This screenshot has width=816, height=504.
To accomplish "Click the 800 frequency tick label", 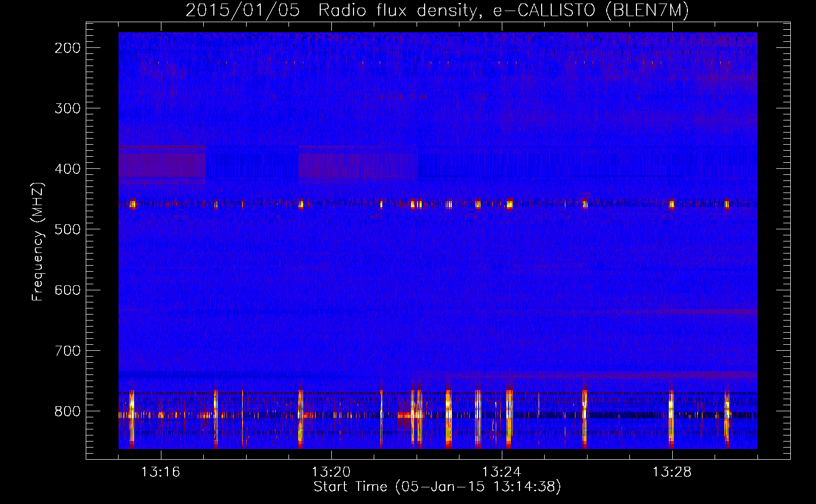I will pyautogui.click(x=68, y=411).
